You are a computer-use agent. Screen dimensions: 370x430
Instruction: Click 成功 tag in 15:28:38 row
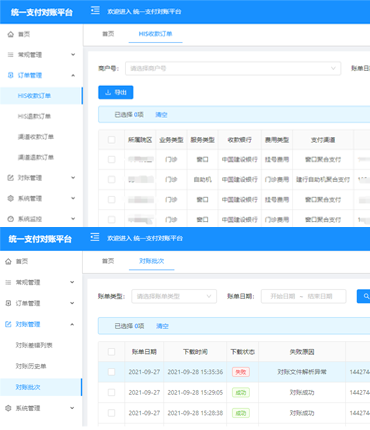click(x=241, y=413)
